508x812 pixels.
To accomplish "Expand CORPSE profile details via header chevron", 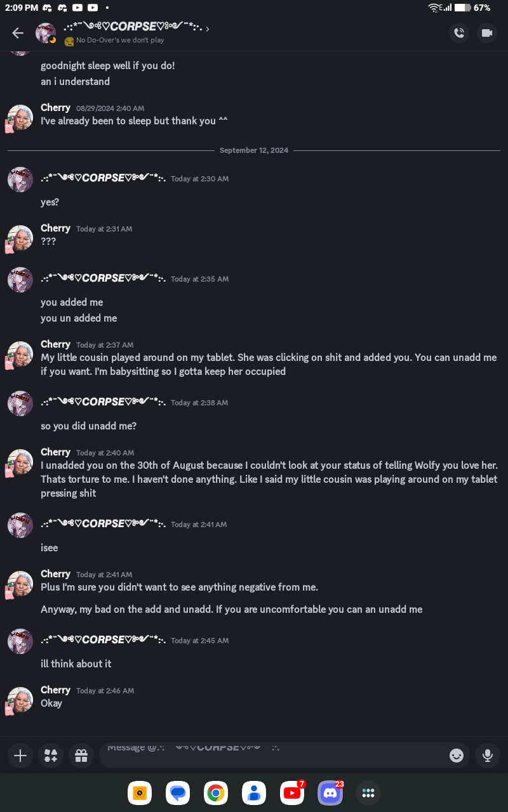I will (x=208, y=29).
